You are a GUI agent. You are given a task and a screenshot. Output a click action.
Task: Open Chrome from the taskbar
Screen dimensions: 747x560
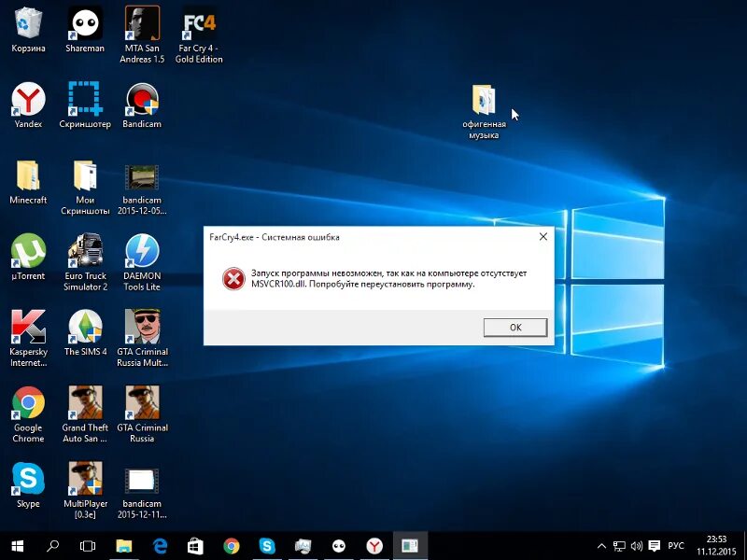click(x=232, y=546)
